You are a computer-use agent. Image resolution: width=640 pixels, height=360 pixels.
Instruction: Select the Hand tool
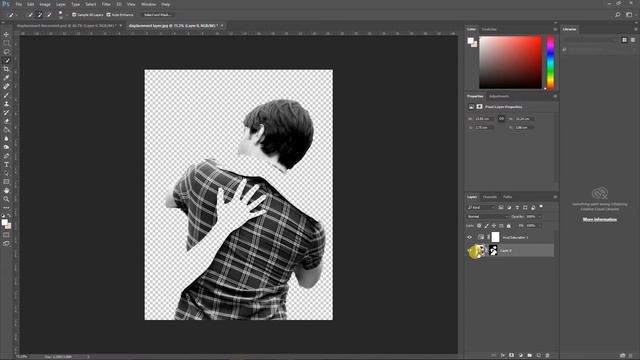pos(6,191)
